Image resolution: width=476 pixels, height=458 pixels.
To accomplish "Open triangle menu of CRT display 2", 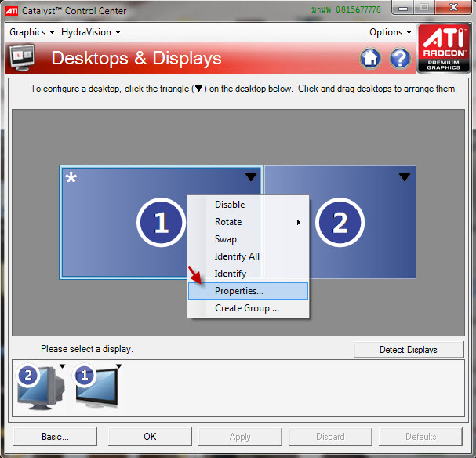I will (62, 366).
